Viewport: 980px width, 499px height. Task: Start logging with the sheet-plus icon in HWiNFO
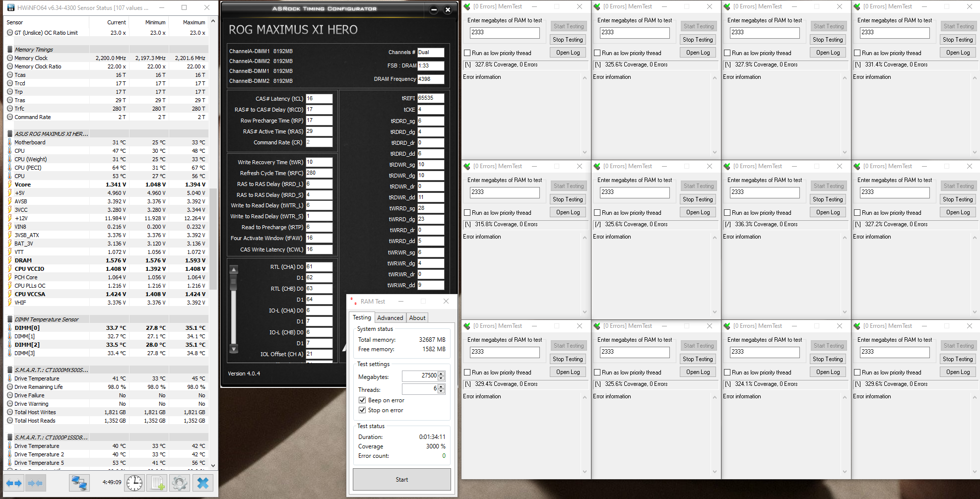pos(157,483)
